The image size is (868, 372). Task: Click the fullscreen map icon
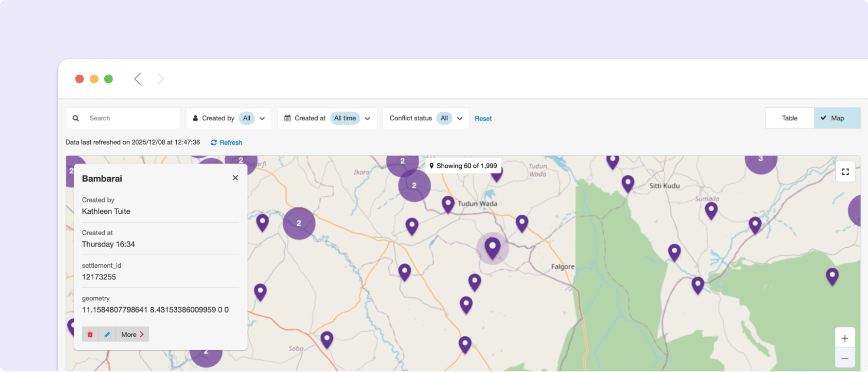tap(845, 172)
